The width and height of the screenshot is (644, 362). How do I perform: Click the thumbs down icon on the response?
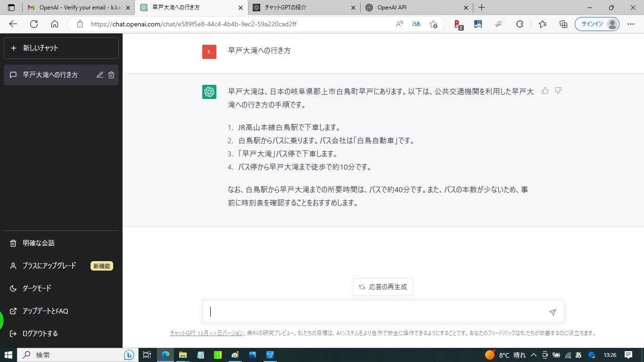(558, 90)
